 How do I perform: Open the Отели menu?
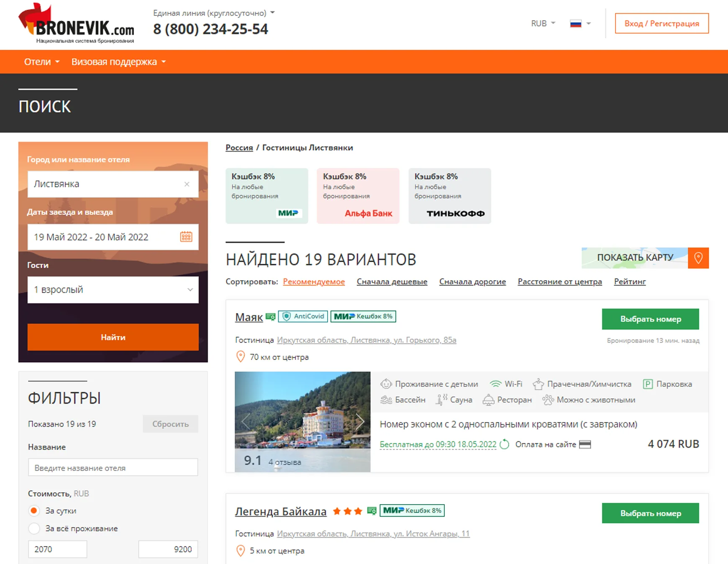(42, 62)
